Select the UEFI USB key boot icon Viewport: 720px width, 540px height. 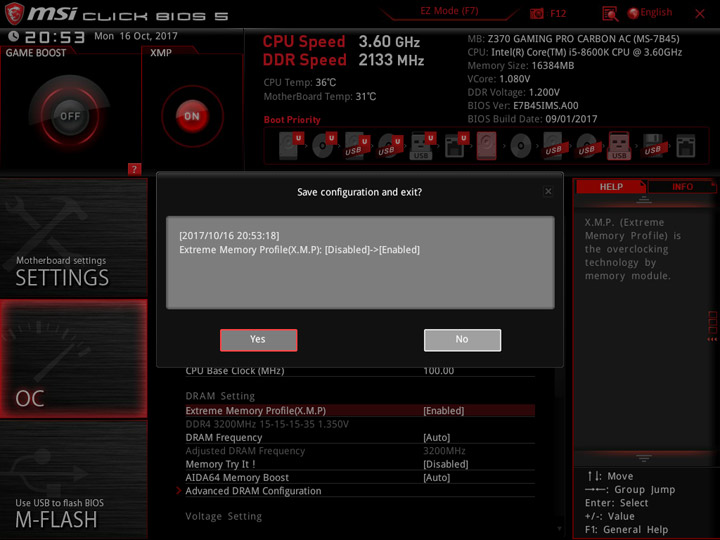(x=422, y=146)
